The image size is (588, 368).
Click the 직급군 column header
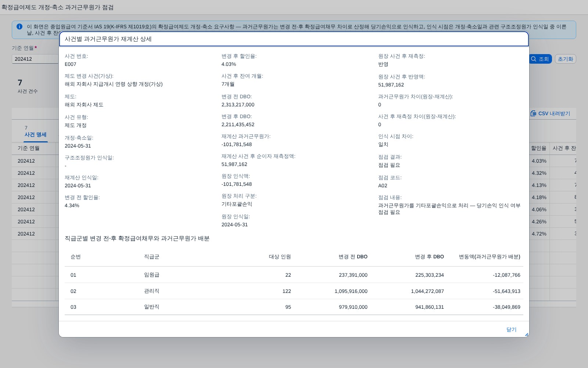(151, 256)
